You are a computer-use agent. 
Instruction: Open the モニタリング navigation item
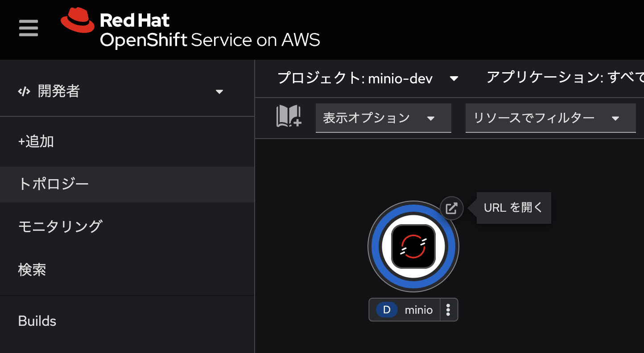tap(60, 226)
